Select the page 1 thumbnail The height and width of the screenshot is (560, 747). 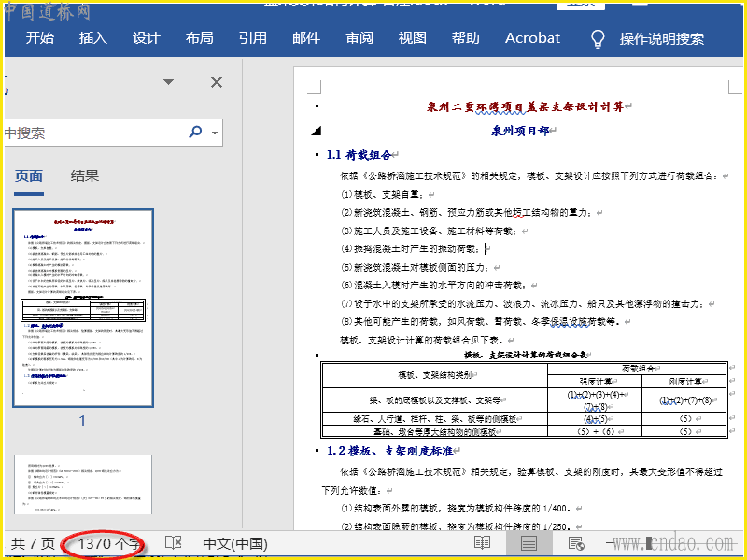click(x=82, y=308)
